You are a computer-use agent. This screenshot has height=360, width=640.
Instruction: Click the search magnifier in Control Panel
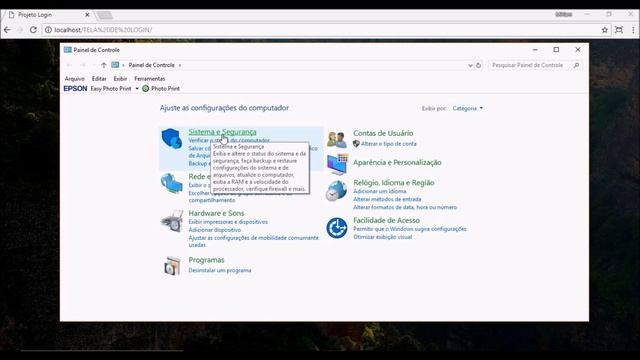click(x=576, y=65)
